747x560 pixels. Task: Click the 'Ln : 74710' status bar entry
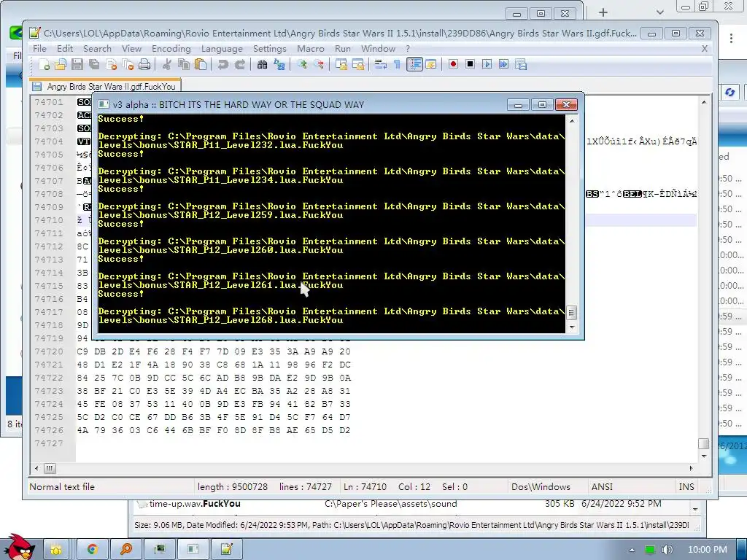365,486
